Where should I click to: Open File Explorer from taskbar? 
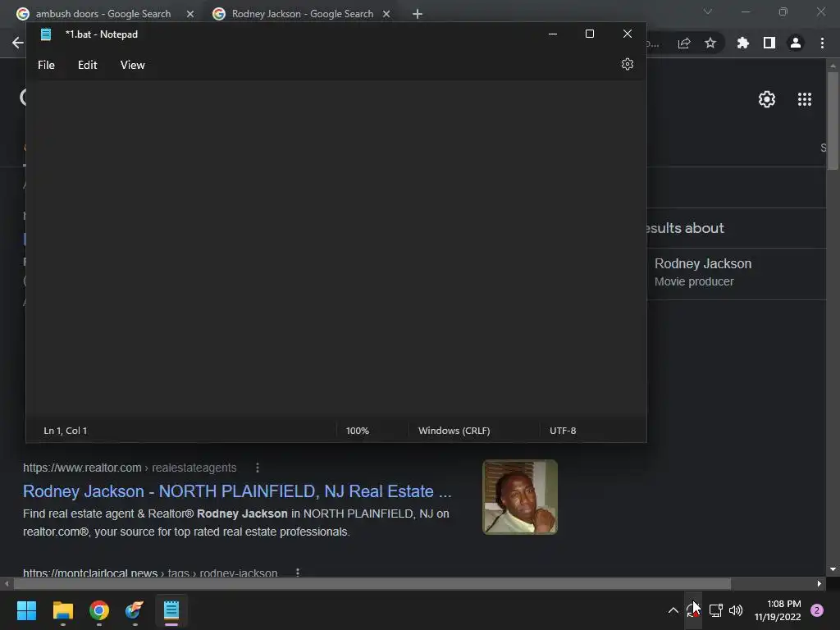coord(62,610)
